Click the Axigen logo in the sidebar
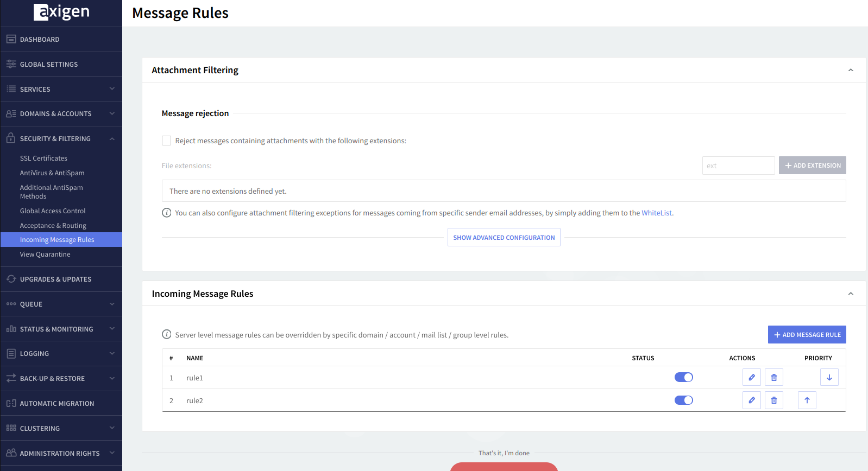Screen dimensions: 868x471 coord(61,12)
